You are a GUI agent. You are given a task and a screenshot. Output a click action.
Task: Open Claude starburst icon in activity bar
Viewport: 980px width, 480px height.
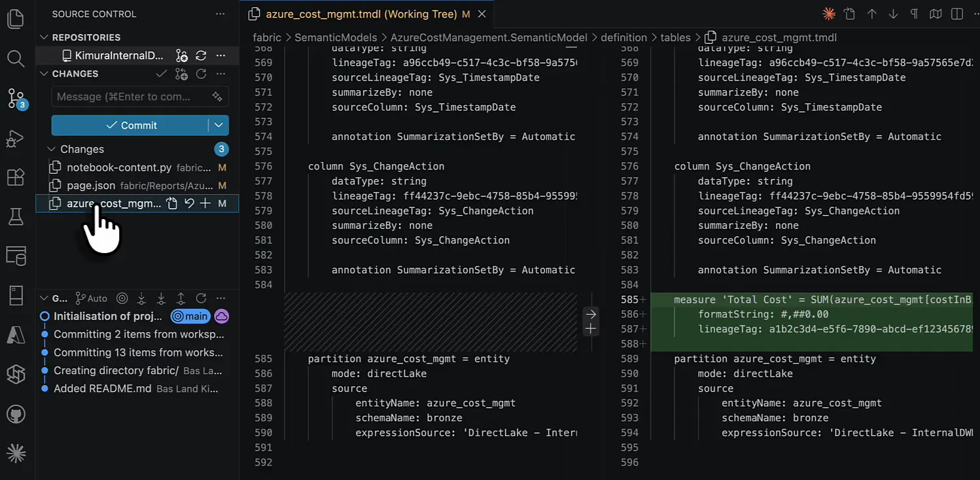16,453
